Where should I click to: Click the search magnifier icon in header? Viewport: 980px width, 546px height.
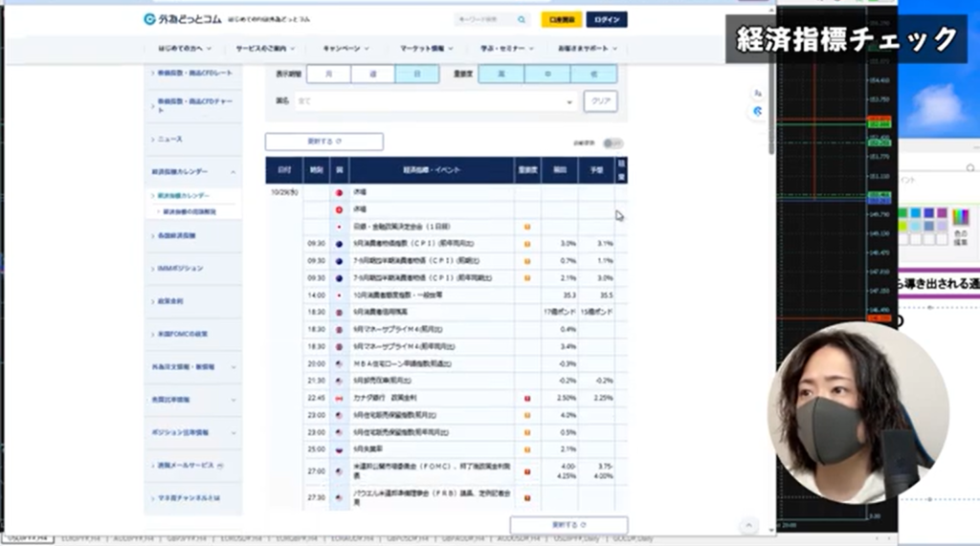pos(522,19)
